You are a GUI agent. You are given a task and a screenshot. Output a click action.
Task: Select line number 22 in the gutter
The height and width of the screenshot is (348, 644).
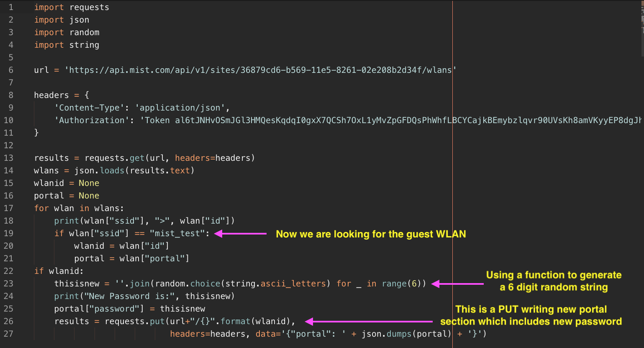point(9,271)
